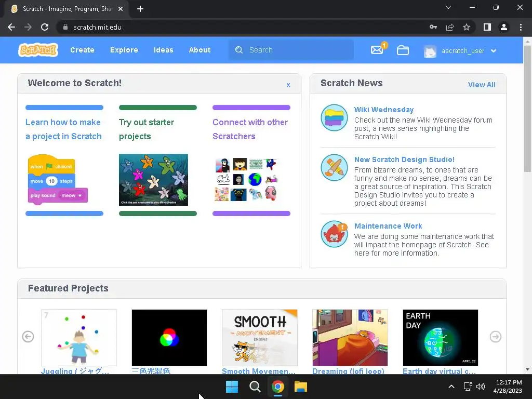Viewport: 532px width, 399px height.
Task: Click scrollbar down arrow
Action: (x=527, y=370)
